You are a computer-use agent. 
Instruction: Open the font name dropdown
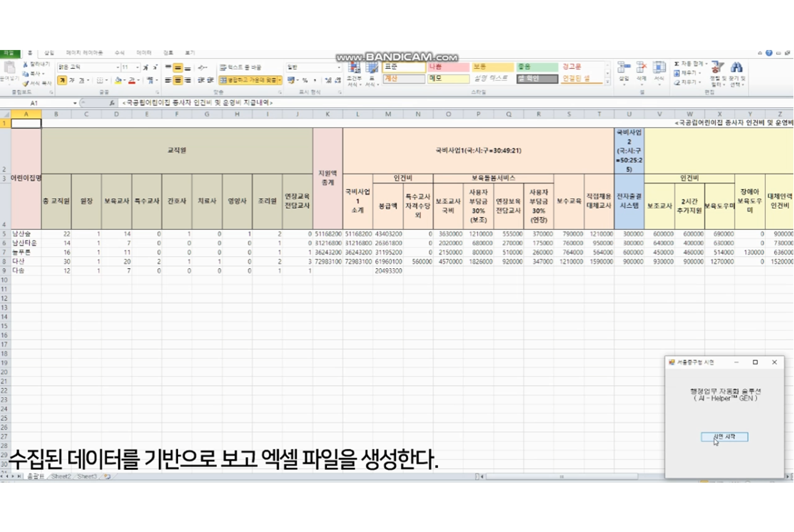tap(117, 68)
